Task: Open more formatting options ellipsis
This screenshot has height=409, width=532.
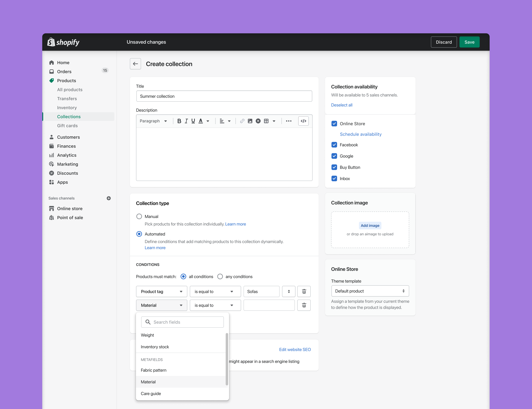Action: [289, 121]
